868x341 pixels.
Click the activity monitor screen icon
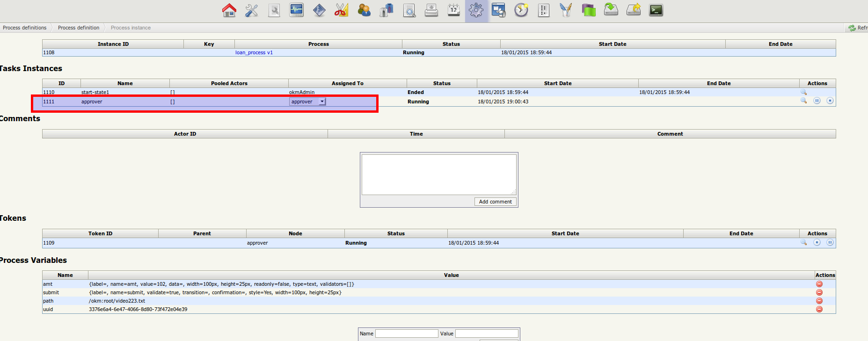(x=296, y=10)
